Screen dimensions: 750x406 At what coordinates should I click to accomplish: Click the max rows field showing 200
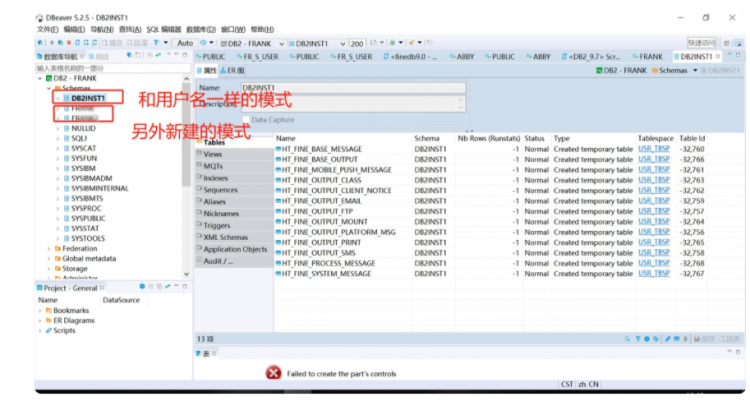[357, 44]
